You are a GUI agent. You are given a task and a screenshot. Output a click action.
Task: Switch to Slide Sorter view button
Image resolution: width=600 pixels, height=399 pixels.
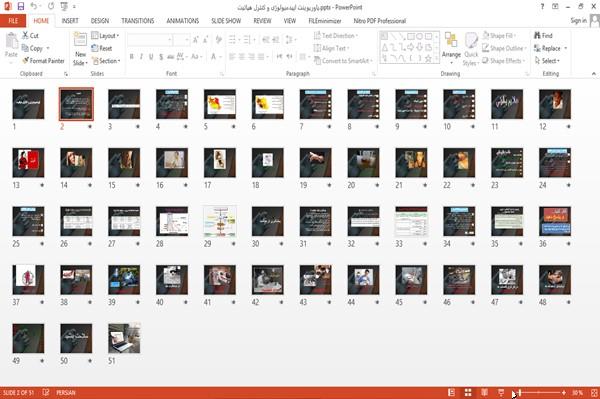click(x=468, y=392)
